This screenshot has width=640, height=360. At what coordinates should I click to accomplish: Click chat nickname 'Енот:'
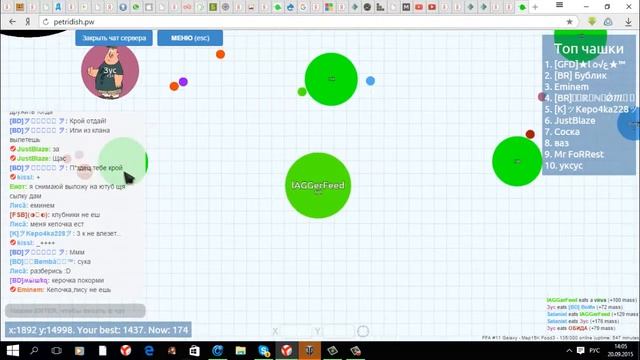pos(18,187)
